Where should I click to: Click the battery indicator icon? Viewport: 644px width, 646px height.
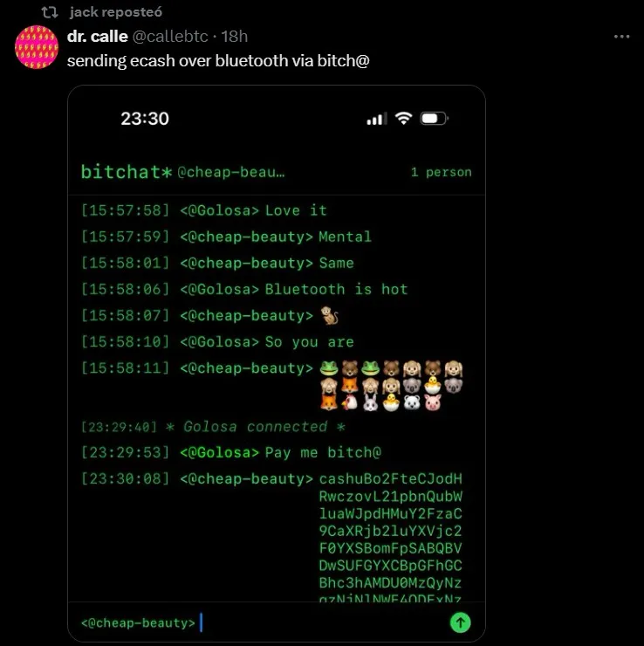(x=434, y=119)
